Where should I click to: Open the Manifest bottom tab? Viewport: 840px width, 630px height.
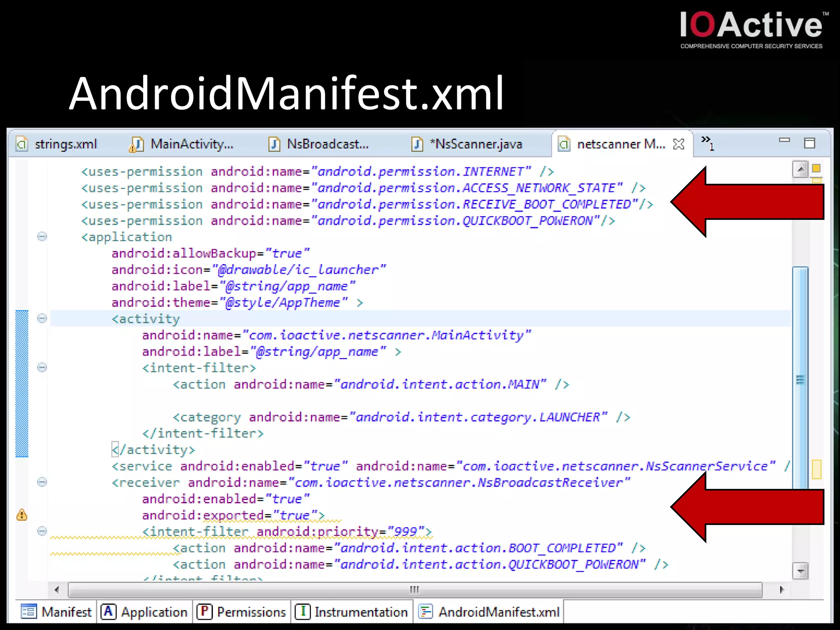(56, 612)
